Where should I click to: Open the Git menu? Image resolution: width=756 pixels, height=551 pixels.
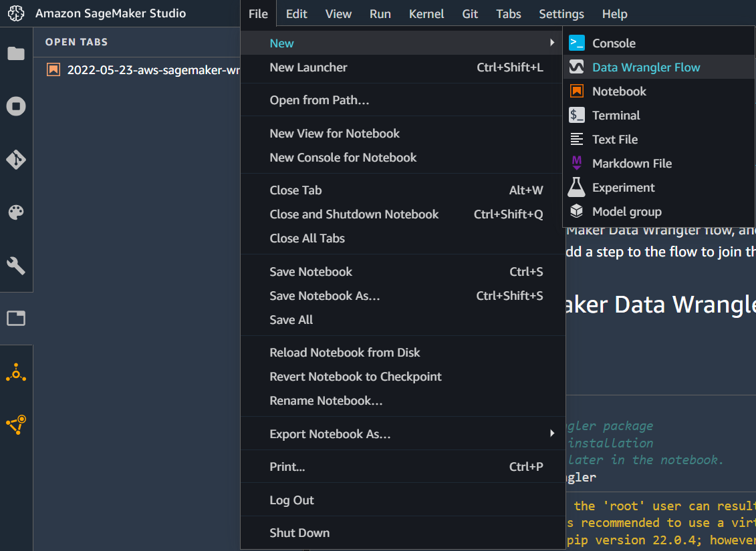[x=470, y=14]
